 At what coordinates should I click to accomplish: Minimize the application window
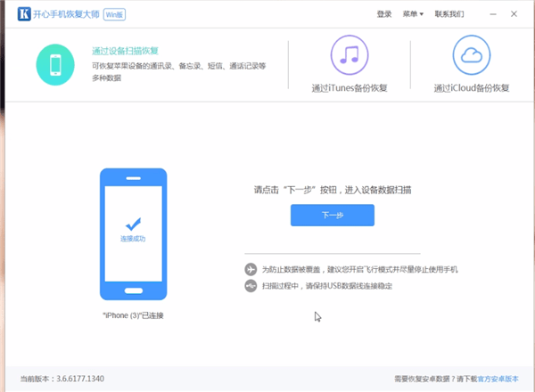point(491,14)
